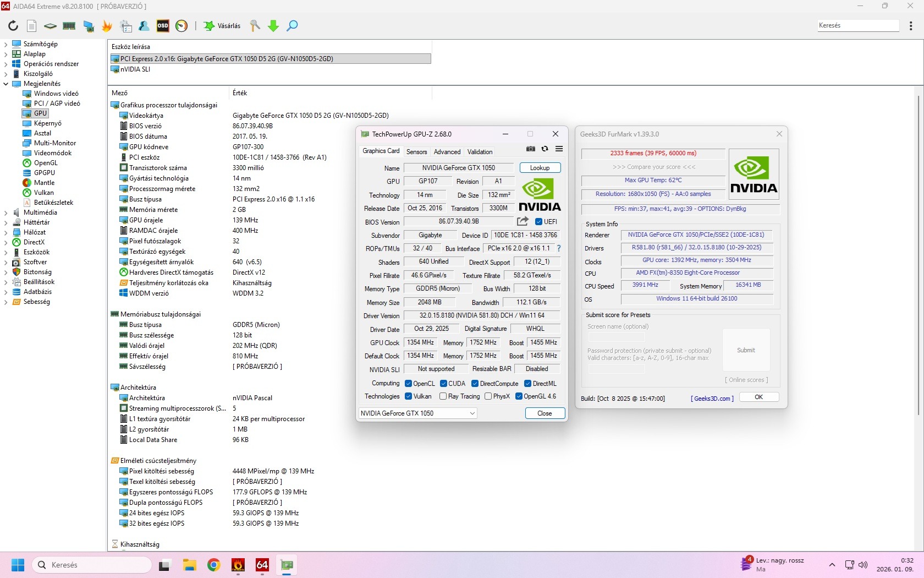The image size is (924, 578).
Task: Toggle the OpenCL checkbox
Action: click(408, 384)
